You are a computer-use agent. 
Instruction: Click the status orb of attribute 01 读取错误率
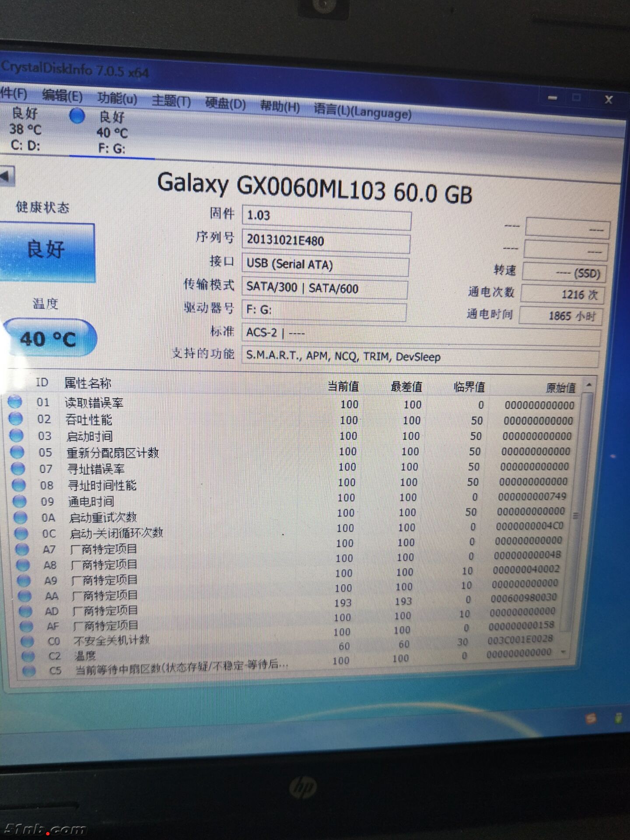coord(15,401)
